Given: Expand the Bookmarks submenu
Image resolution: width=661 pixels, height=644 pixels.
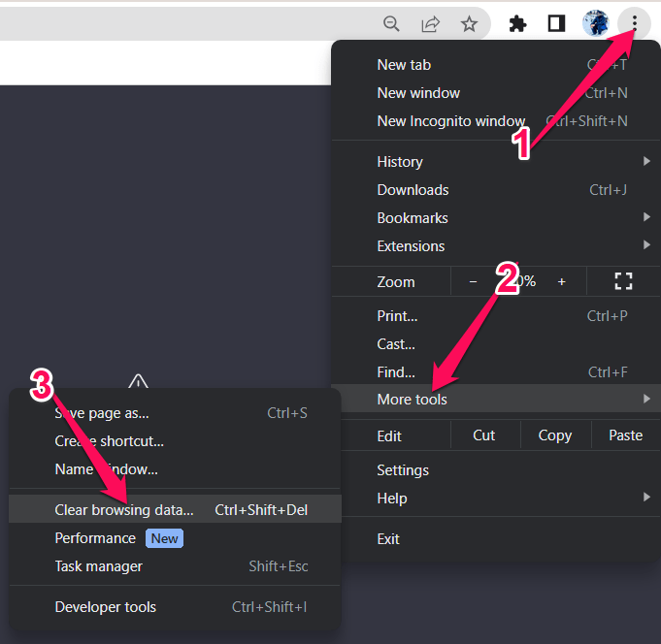Looking at the screenshot, I should [496, 218].
